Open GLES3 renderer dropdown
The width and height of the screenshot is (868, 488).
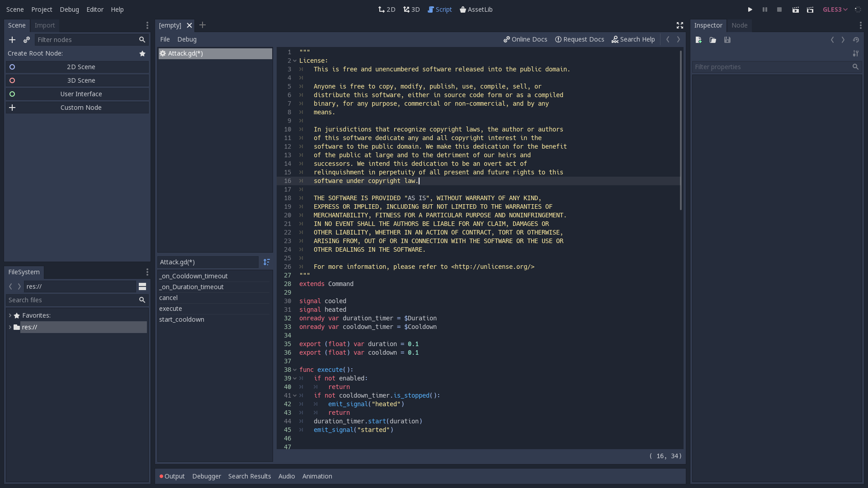point(835,9)
